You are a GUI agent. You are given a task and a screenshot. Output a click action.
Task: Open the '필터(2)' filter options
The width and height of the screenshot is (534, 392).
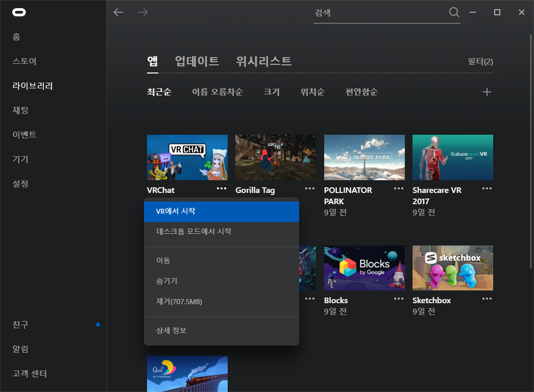[x=480, y=62]
